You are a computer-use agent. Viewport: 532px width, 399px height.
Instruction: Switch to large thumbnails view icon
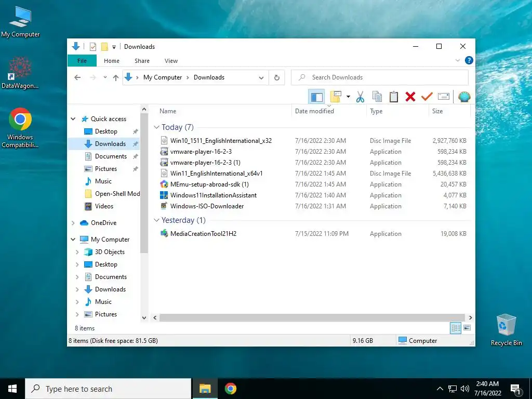467,328
